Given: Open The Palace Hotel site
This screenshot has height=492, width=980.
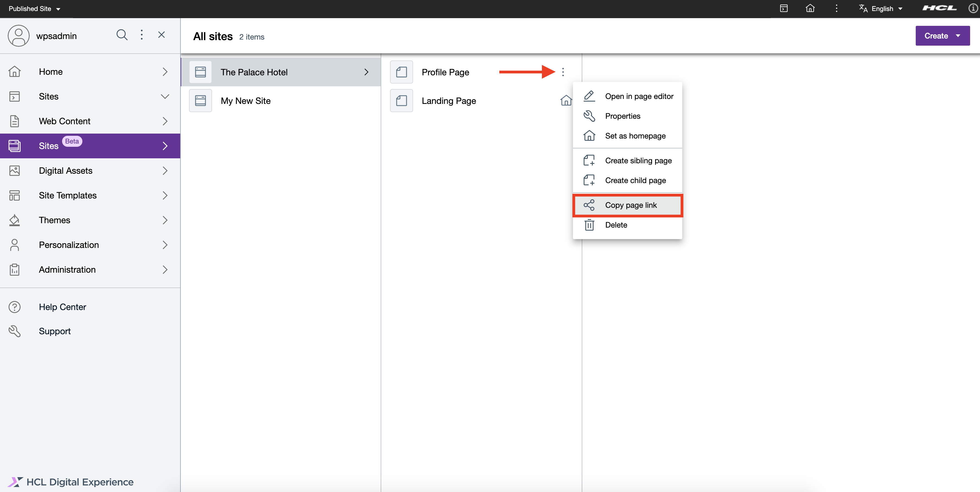Looking at the screenshot, I should pyautogui.click(x=254, y=72).
